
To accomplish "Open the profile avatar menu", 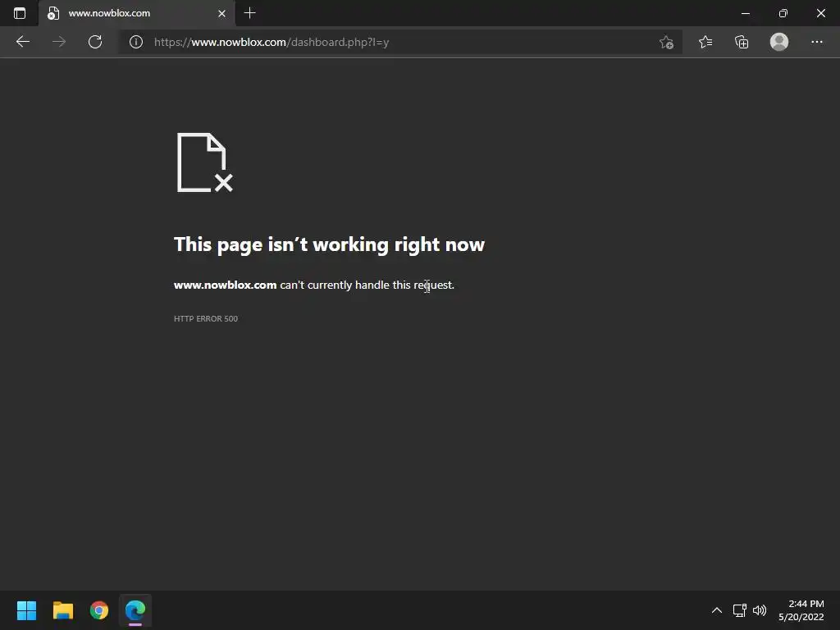I will pos(779,42).
